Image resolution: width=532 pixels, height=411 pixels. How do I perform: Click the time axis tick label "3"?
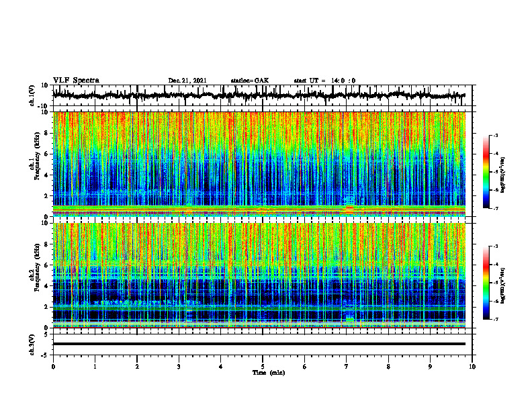(x=179, y=367)
